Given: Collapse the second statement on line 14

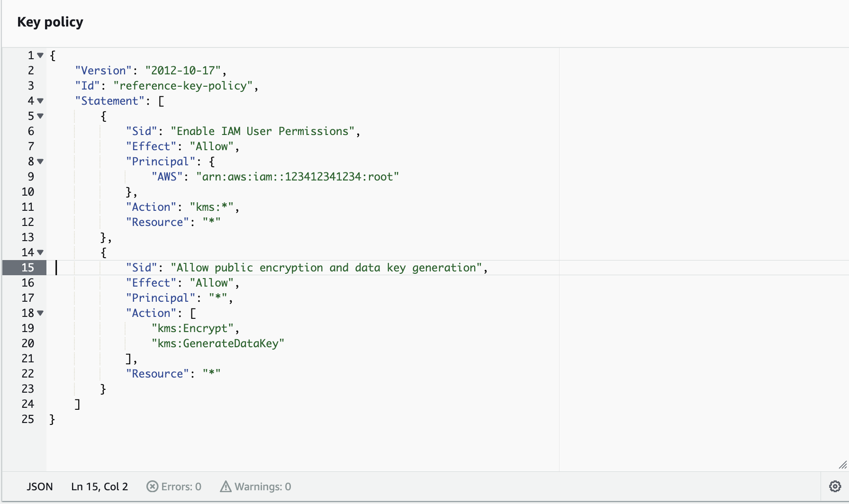Looking at the screenshot, I should pos(40,252).
